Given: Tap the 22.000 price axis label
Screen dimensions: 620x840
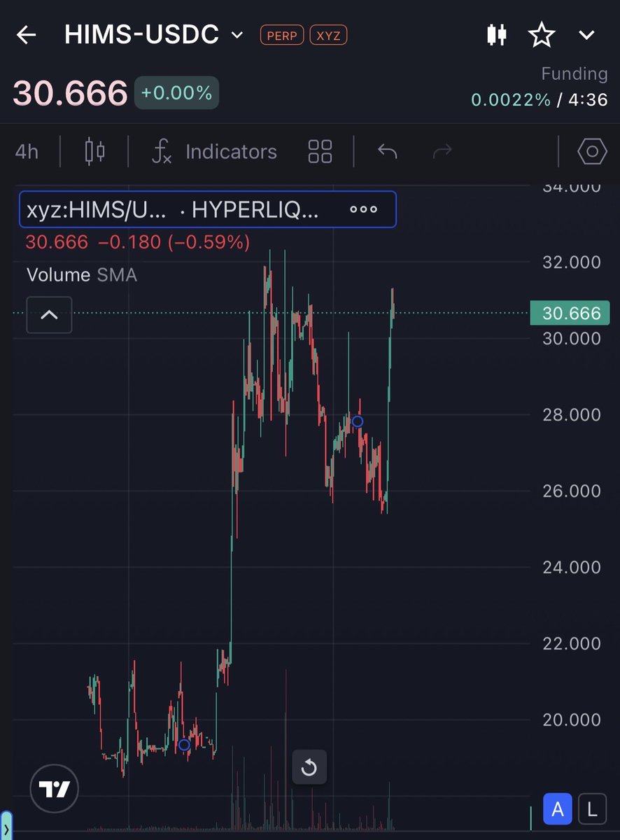Looking at the screenshot, I should [572, 643].
